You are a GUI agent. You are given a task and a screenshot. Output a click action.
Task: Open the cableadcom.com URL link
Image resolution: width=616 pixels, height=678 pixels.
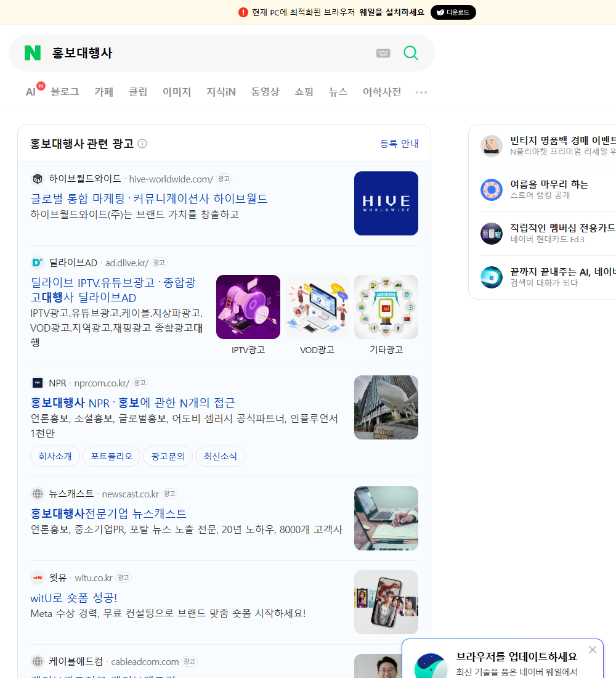(145, 661)
